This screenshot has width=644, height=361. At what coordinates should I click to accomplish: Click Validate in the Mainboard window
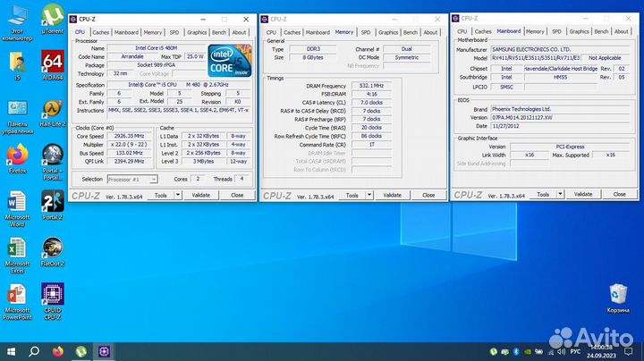(583, 195)
